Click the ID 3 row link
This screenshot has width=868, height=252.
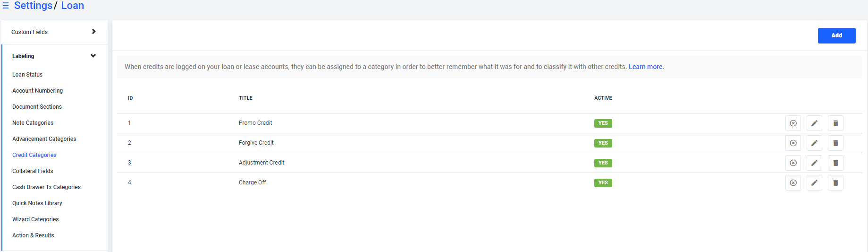point(129,163)
